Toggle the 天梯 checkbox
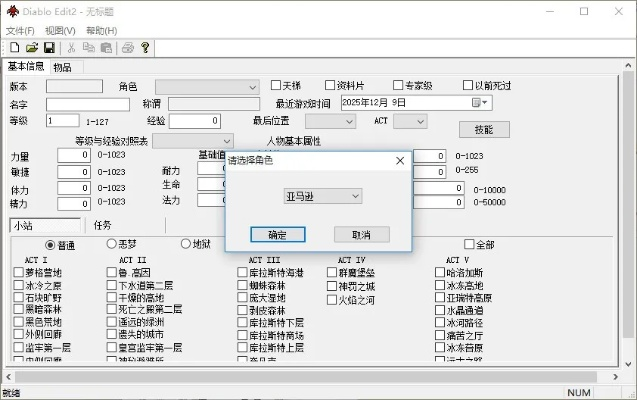This screenshot has height=400, width=637. (276, 85)
